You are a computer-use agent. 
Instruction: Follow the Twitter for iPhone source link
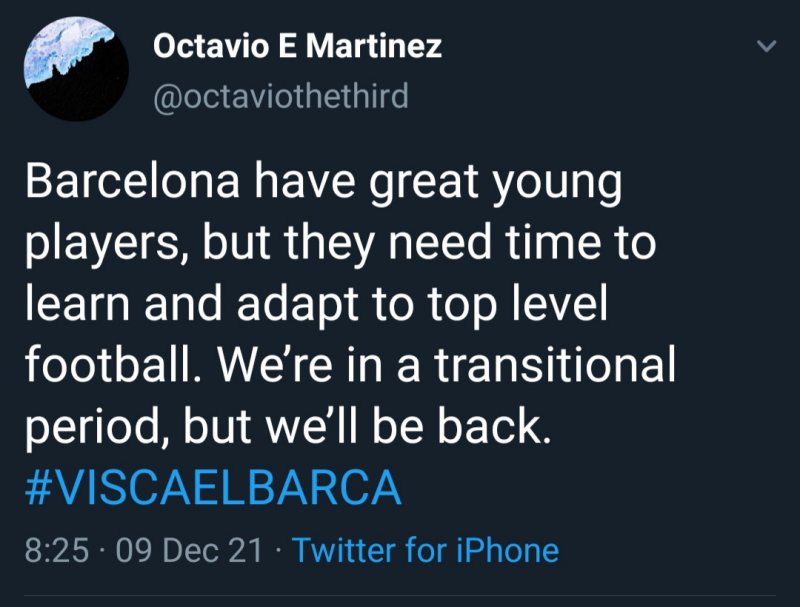(x=425, y=550)
